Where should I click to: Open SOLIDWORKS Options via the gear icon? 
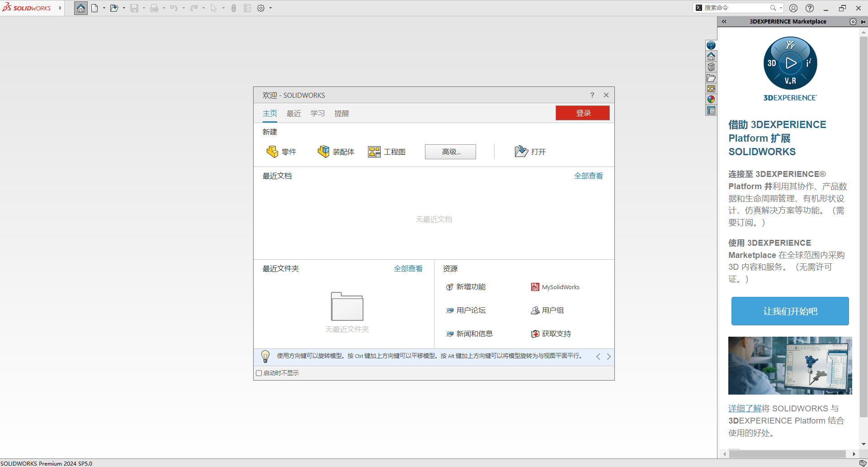[260, 8]
